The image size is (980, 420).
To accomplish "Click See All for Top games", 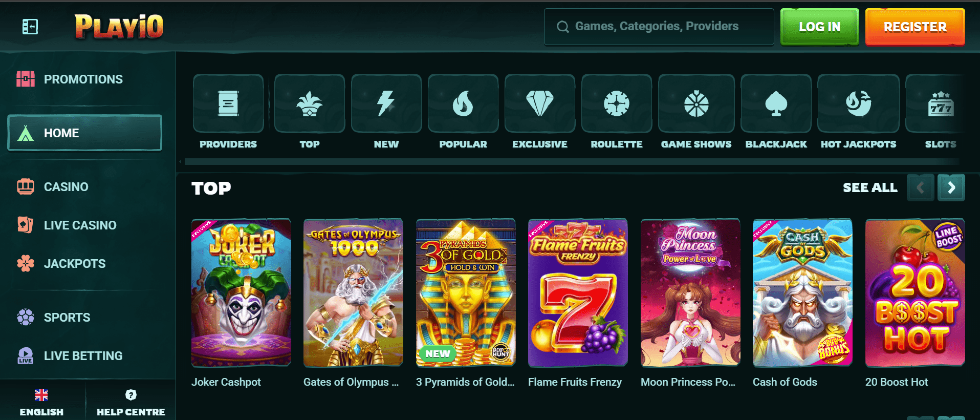I will pyautogui.click(x=870, y=187).
